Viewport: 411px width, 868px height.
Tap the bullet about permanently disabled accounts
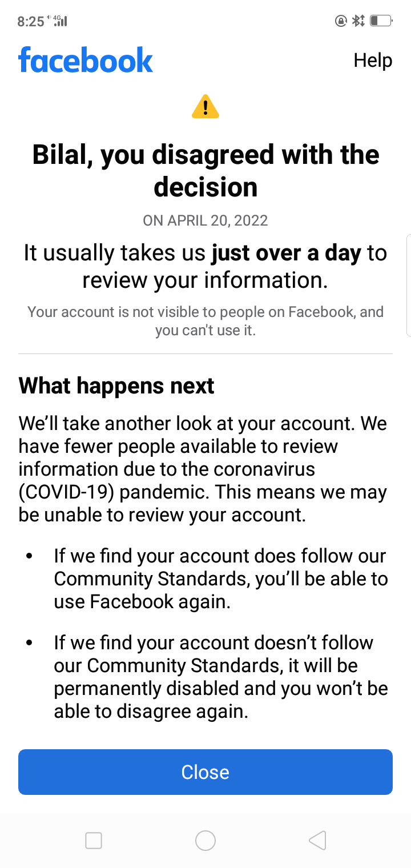coord(219,677)
